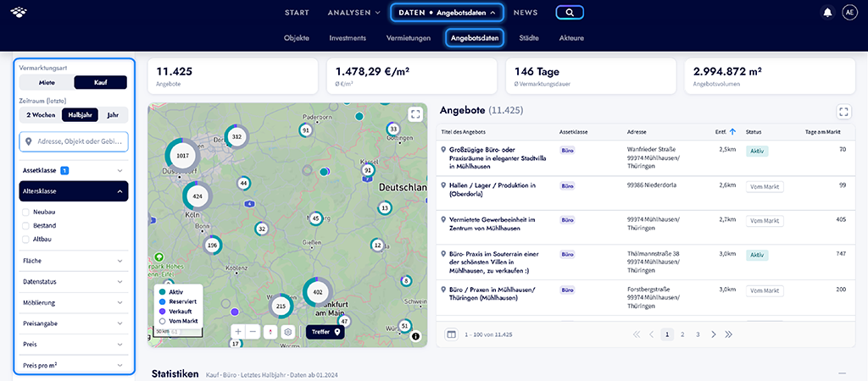Open the table column configuration icon
Image resolution: width=868 pixels, height=381 pixels.
pyautogui.click(x=451, y=334)
